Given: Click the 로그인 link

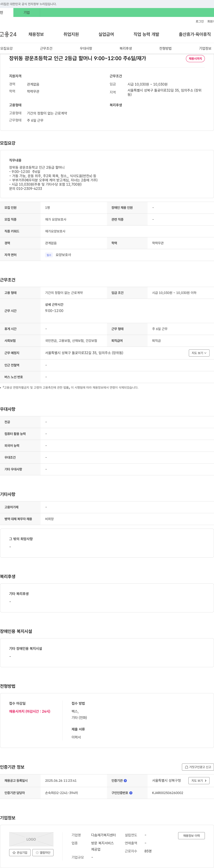Looking at the screenshot, I should [200, 21].
